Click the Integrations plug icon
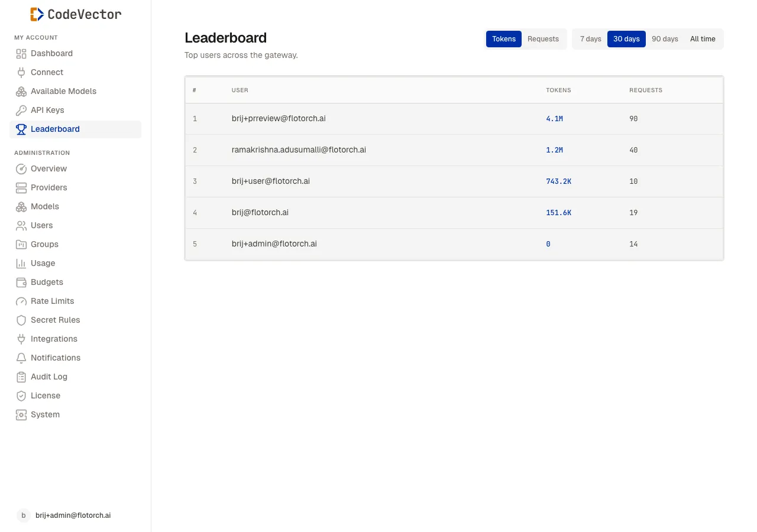The height and width of the screenshot is (532, 757). (x=21, y=339)
